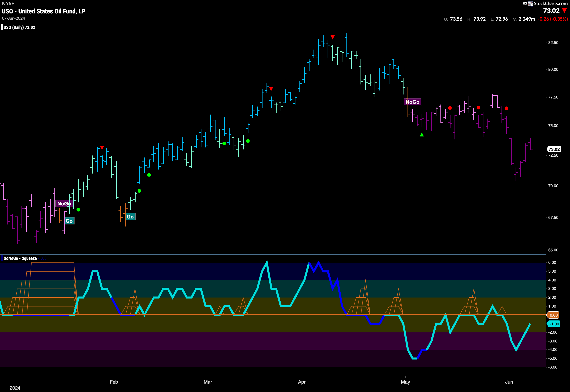
Task: Click the red triangle at mid-March high
Action: click(x=271, y=89)
